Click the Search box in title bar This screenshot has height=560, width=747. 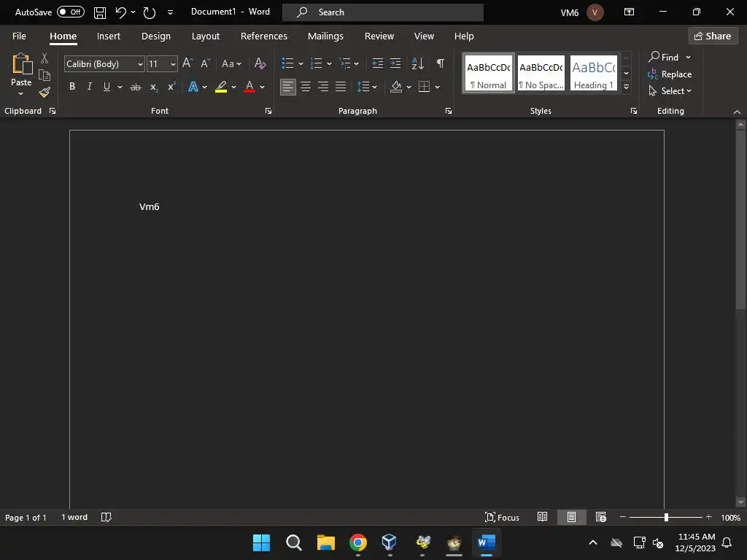[382, 12]
